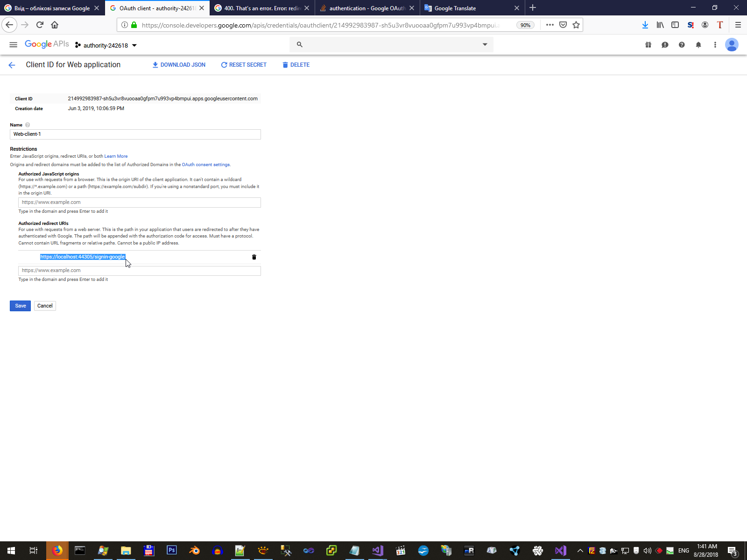Open File Explorer from the taskbar
The height and width of the screenshot is (560, 747).
[126, 551]
